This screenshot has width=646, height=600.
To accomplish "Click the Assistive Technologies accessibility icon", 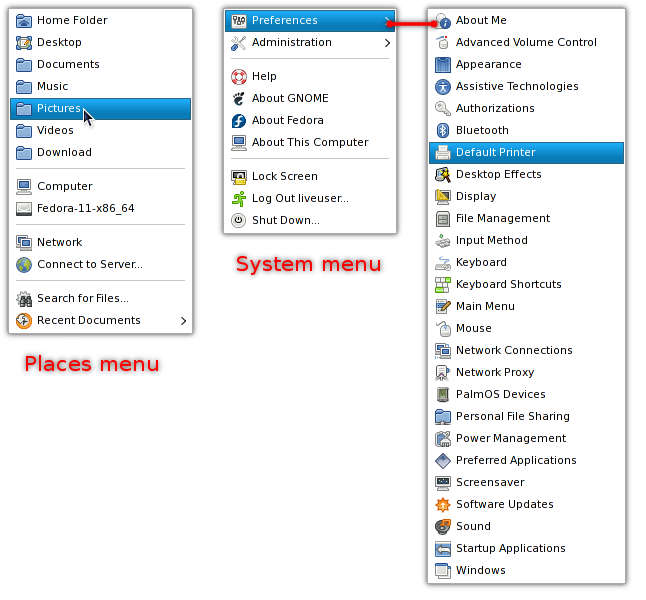I will click(443, 87).
